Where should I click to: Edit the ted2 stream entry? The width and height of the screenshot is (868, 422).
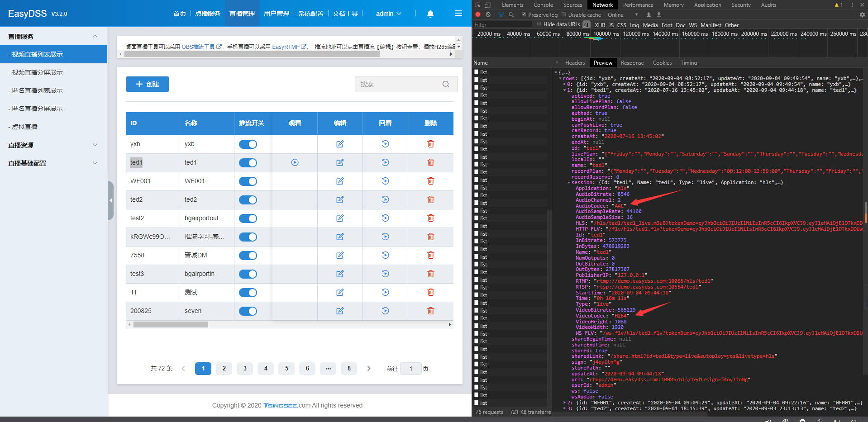(x=340, y=199)
